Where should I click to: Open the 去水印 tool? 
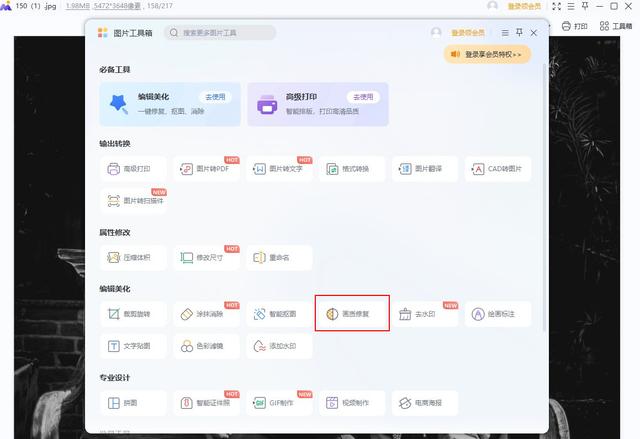tap(425, 314)
